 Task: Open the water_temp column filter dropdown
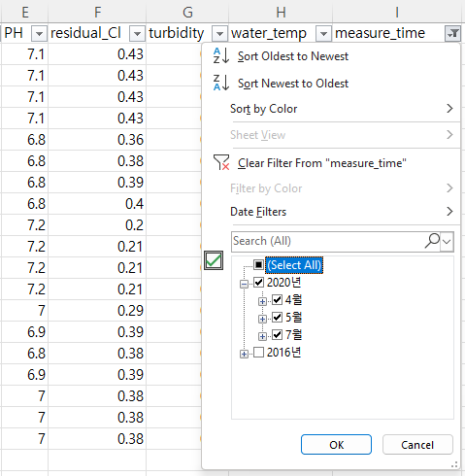point(323,33)
